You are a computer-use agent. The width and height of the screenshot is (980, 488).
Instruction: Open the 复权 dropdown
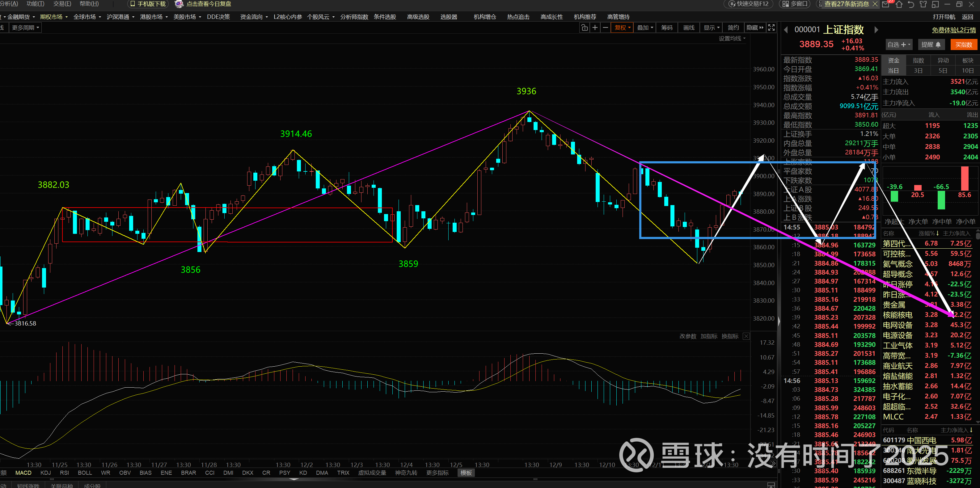coord(623,27)
